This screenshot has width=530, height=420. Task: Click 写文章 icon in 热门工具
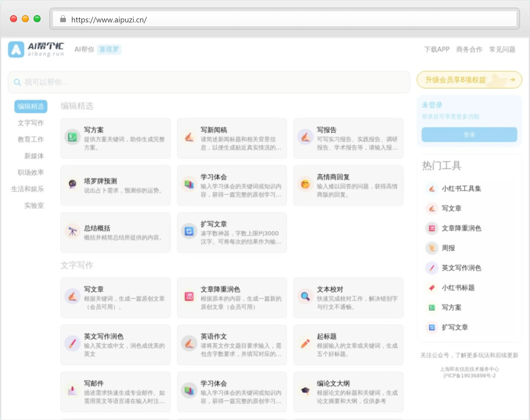coord(432,209)
